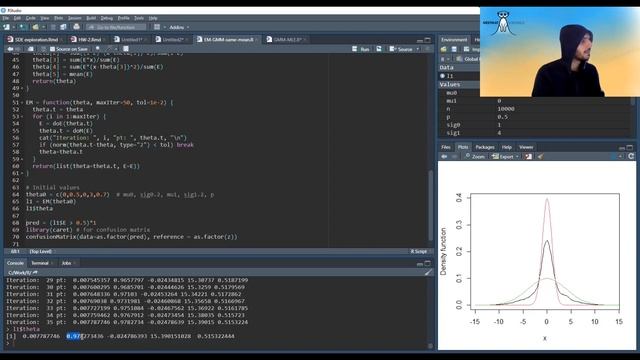Maximize the Console pane

click(x=427, y=263)
